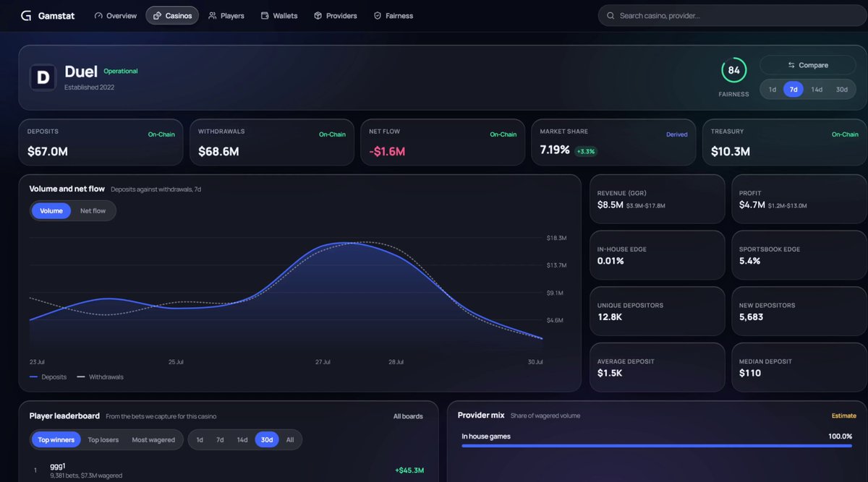Set the Player leaderboard period to 1d

coord(200,439)
